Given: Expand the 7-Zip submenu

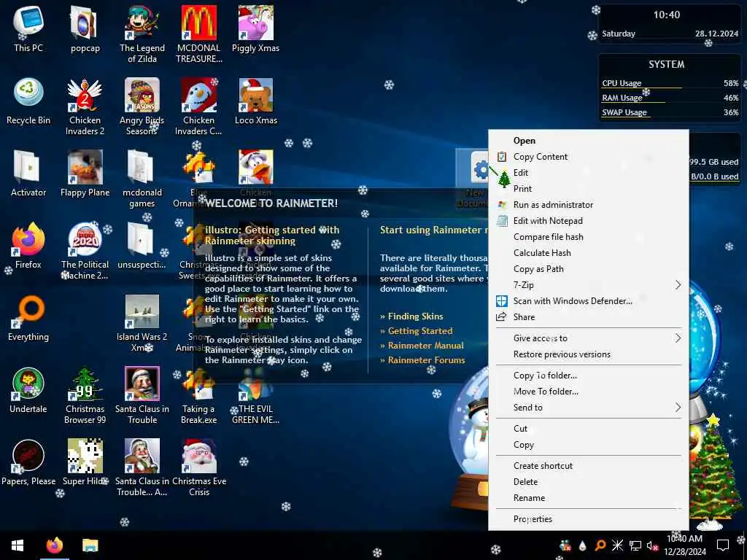Looking at the screenshot, I should coord(589,285).
